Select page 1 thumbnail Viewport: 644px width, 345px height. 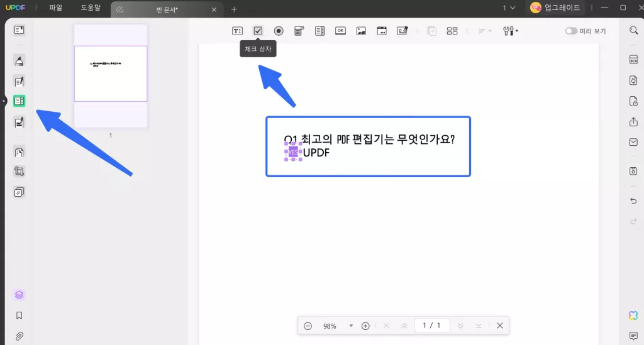111,76
